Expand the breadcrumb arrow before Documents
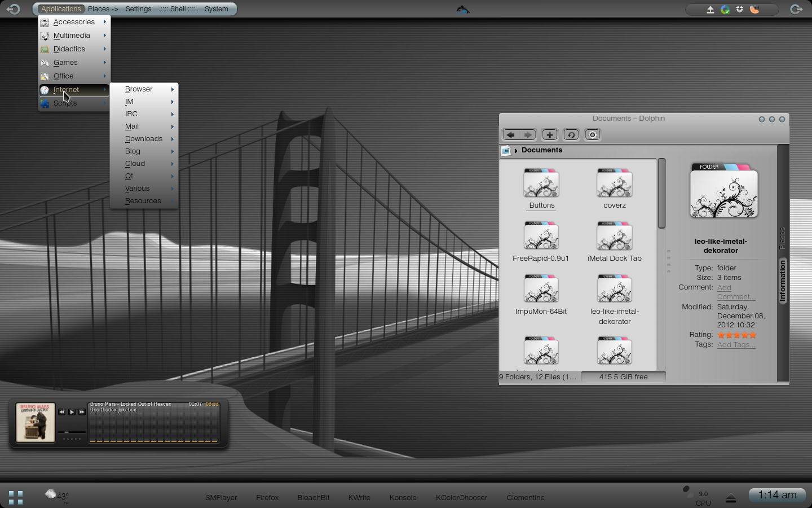The height and width of the screenshot is (508, 812). point(516,151)
